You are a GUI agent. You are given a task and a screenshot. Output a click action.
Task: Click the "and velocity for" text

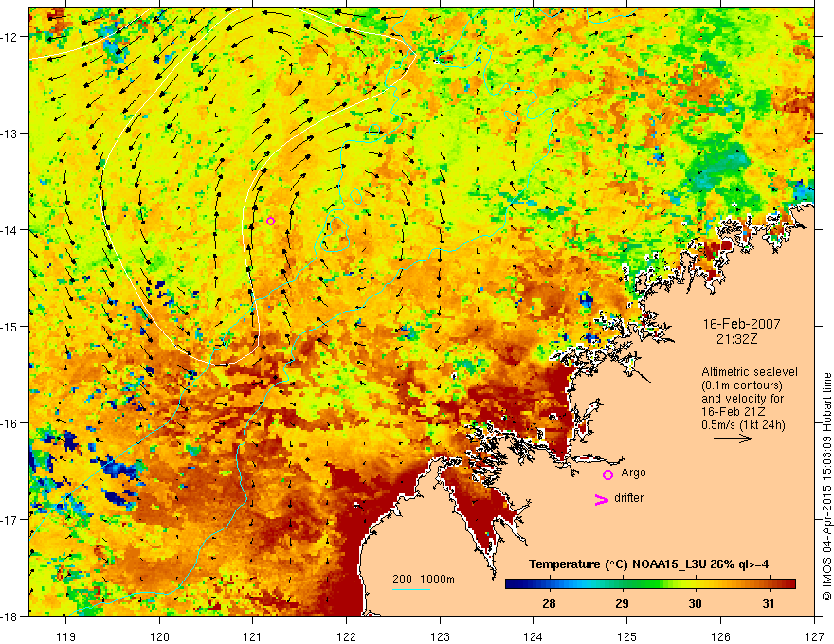click(742, 399)
